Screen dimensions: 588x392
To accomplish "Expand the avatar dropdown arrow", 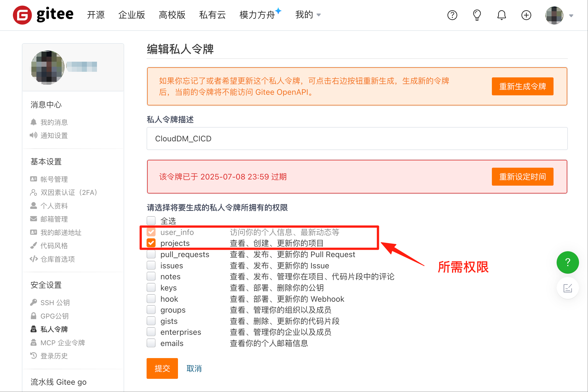I will [571, 16].
